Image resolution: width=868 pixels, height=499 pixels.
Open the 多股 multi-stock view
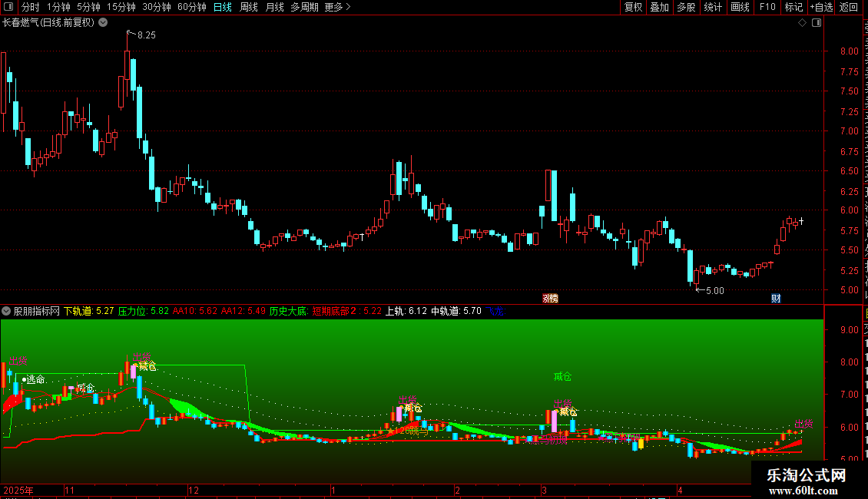click(687, 7)
